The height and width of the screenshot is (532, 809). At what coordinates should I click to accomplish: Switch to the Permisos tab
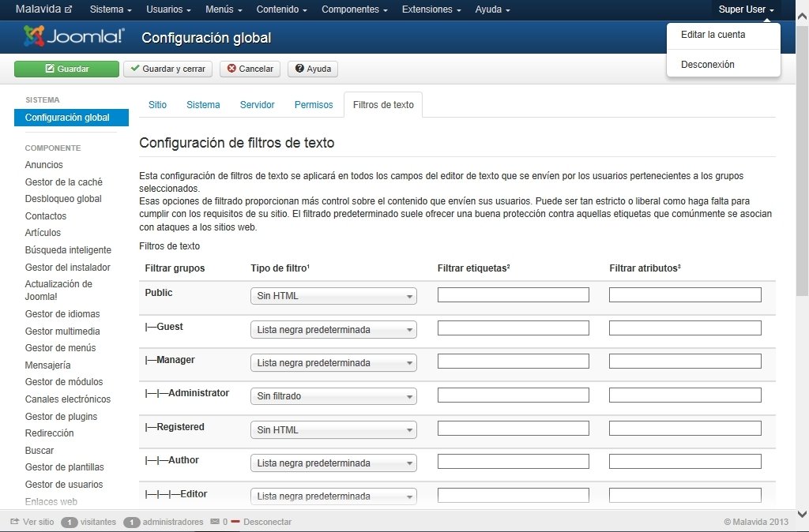tap(314, 105)
